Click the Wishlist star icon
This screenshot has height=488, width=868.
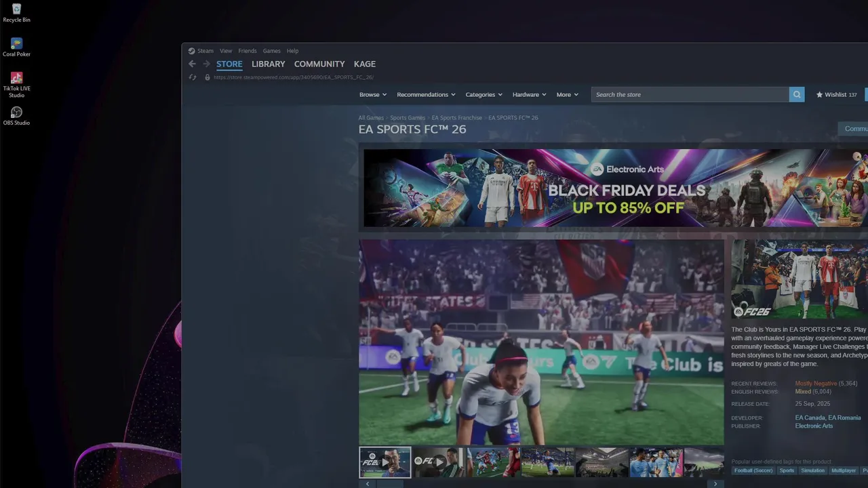(x=819, y=95)
